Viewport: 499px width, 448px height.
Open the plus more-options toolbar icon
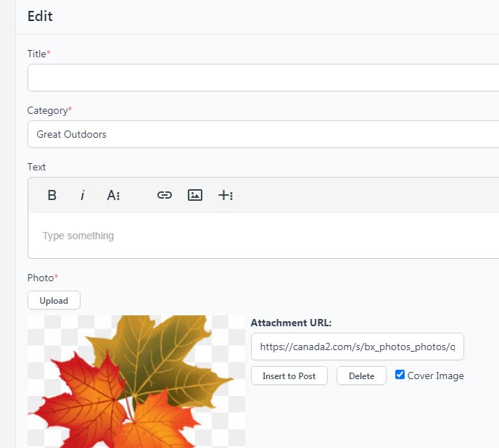click(x=226, y=195)
